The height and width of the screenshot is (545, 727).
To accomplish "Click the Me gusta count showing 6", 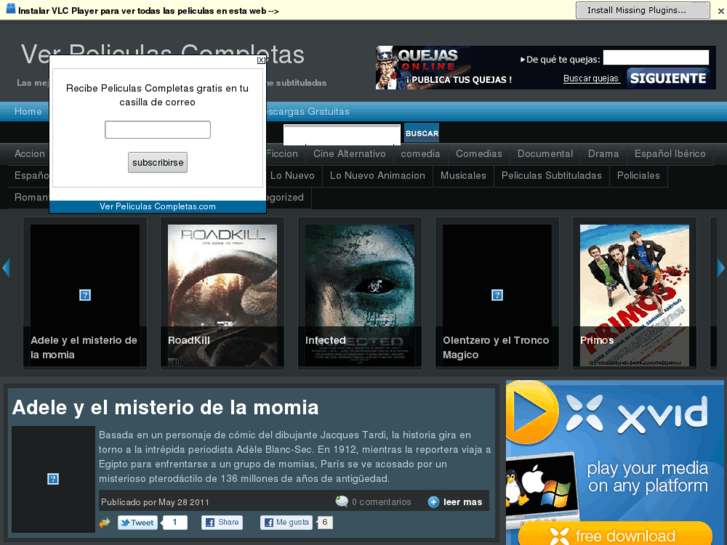I will point(325,522).
